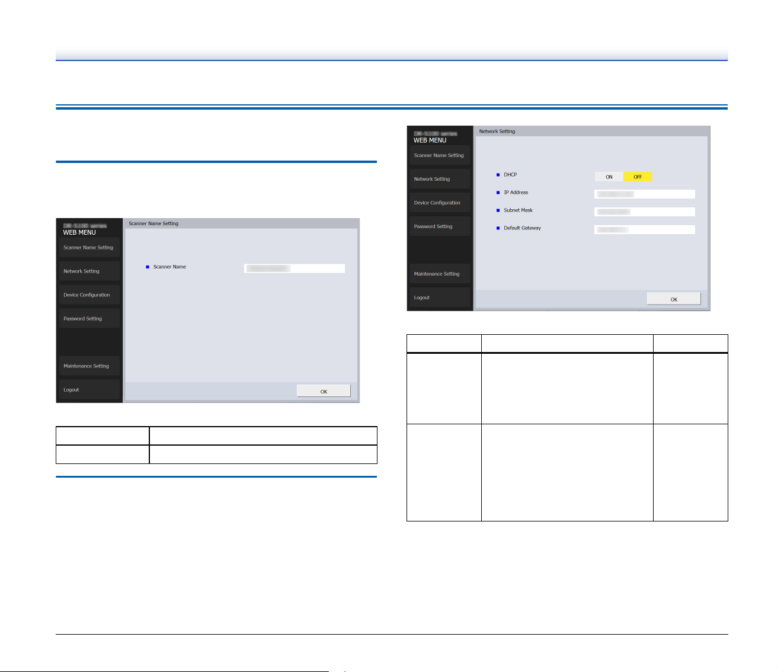Click the "IP Address" label text
The width and height of the screenshot is (784, 672).
click(516, 193)
